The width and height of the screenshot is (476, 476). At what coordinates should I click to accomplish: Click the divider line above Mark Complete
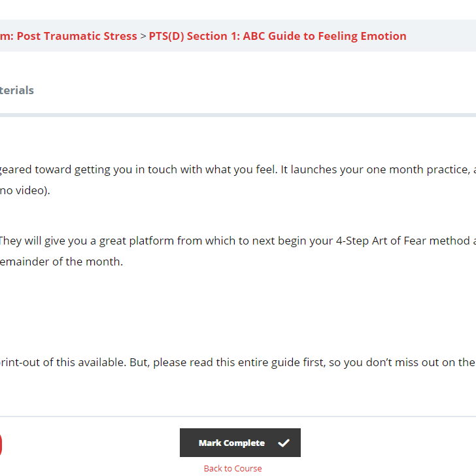click(238, 416)
